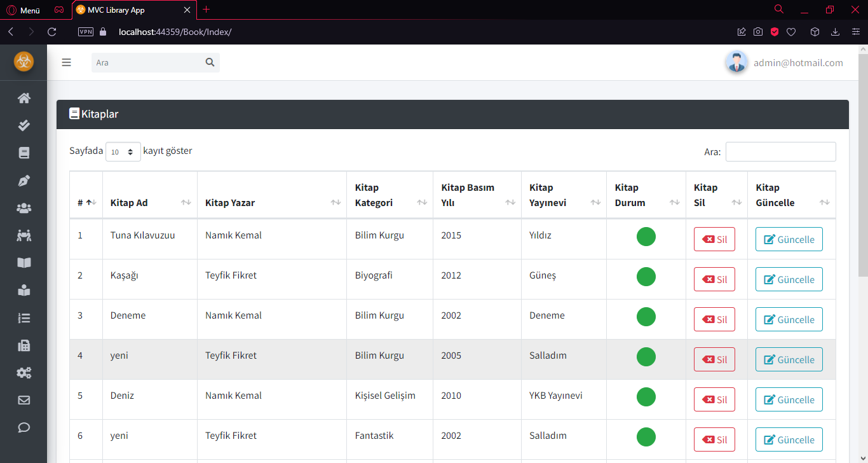This screenshot has height=463, width=868.
Task: Reload the page in browser
Action: click(x=52, y=32)
